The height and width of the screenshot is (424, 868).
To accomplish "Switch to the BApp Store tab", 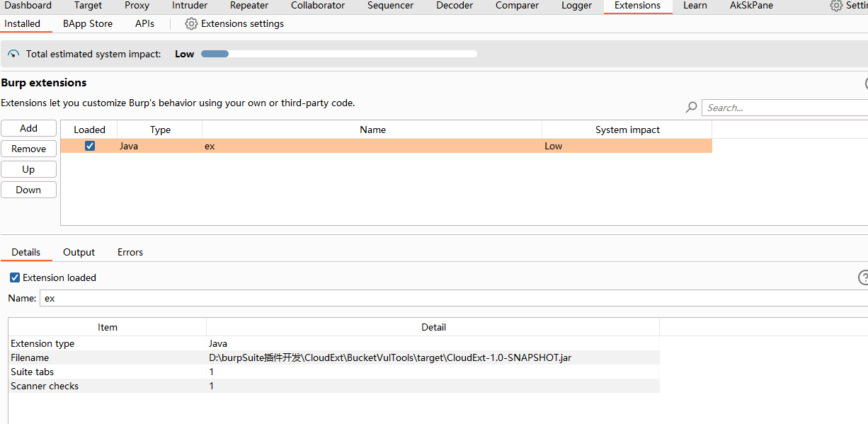I will [87, 23].
